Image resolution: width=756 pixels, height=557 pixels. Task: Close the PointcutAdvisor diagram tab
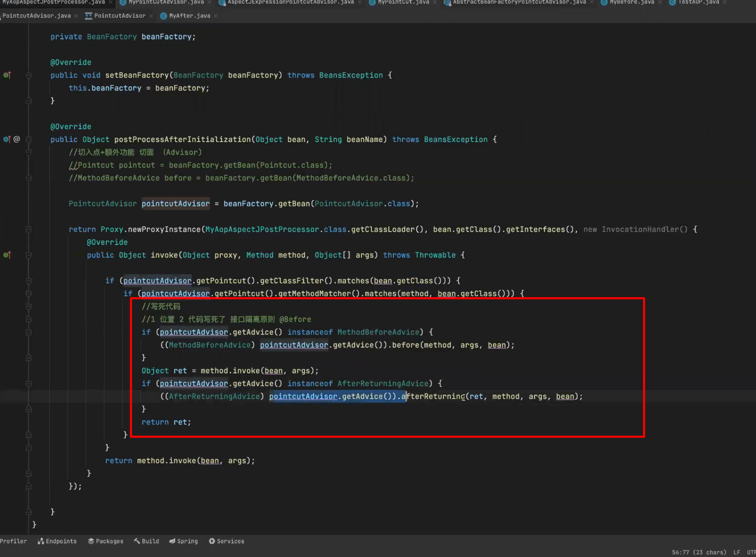tap(151, 16)
